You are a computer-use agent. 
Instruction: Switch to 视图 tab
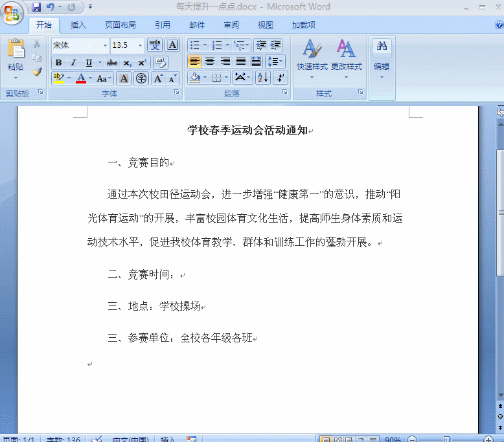(266, 25)
